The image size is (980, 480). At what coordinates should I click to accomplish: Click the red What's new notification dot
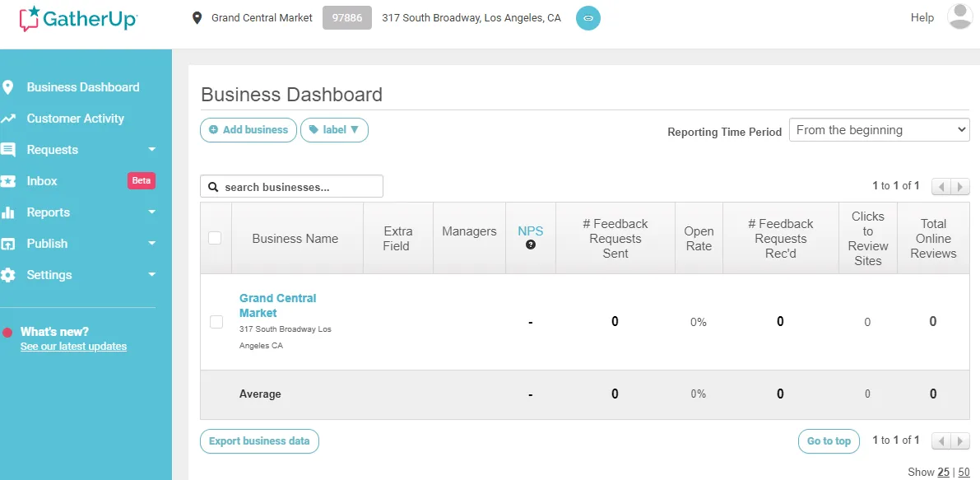click(8, 333)
